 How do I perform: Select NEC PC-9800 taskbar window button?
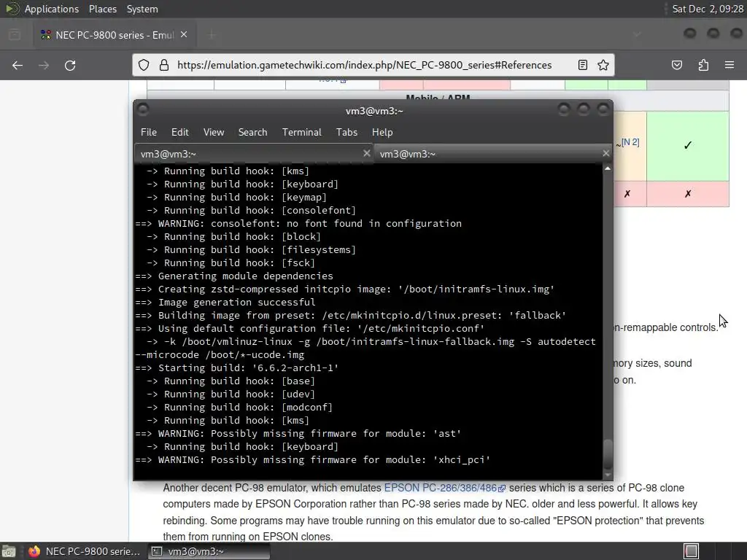[x=85, y=551]
